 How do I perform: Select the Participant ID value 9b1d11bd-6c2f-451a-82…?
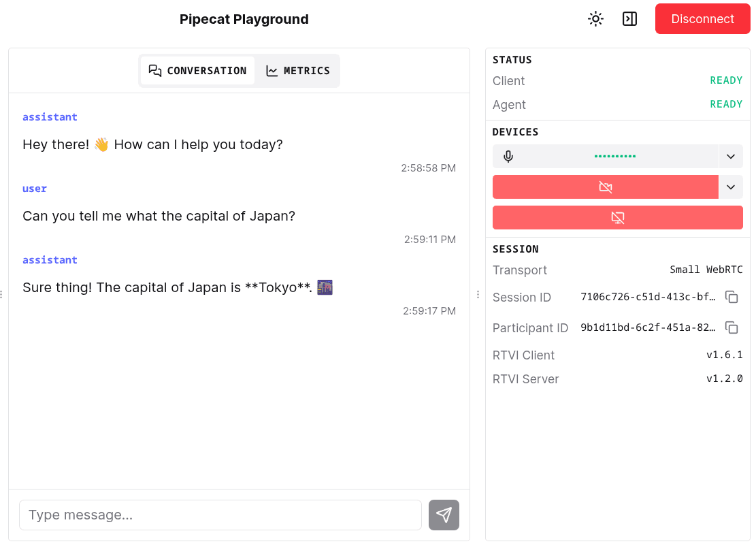(x=648, y=327)
